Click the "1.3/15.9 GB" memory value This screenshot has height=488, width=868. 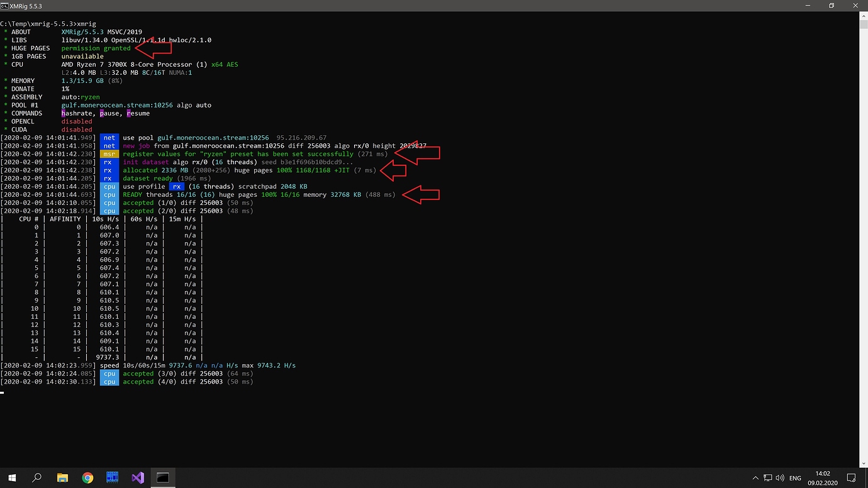click(x=82, y=80)
